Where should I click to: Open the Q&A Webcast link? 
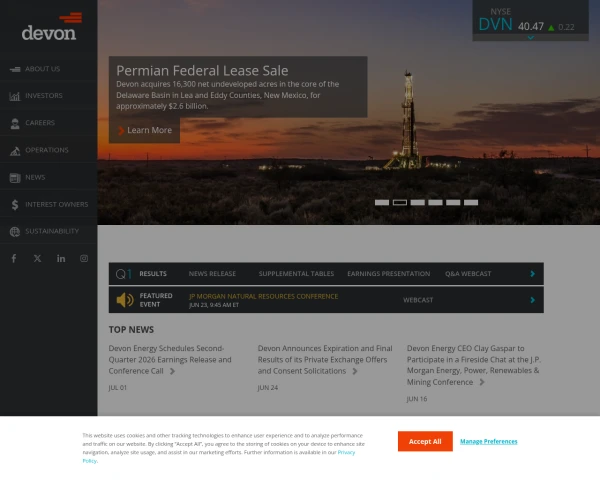(x=468, y=274)
